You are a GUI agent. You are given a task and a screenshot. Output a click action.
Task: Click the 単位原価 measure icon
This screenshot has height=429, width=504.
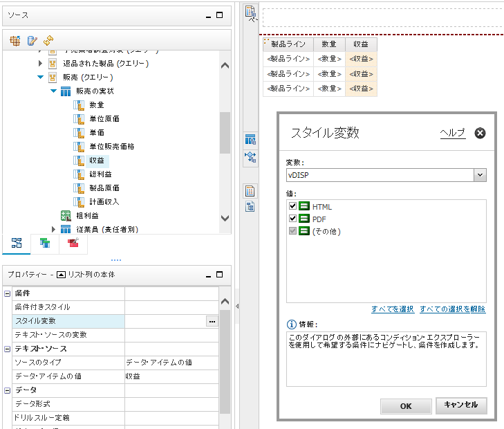79,119
